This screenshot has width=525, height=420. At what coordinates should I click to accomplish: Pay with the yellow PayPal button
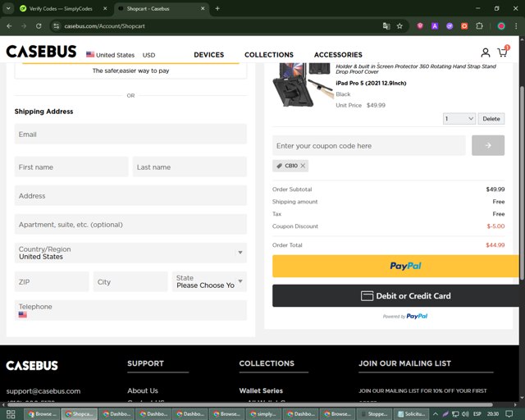pos(397,266)
